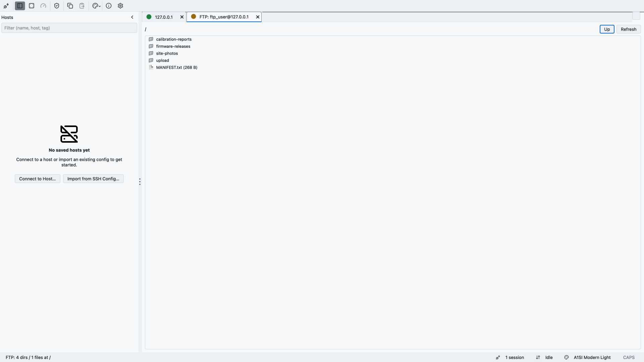This screenshot has width=644, height=362.
Task: Click Connect to Host button
Action: pos(38,179)
